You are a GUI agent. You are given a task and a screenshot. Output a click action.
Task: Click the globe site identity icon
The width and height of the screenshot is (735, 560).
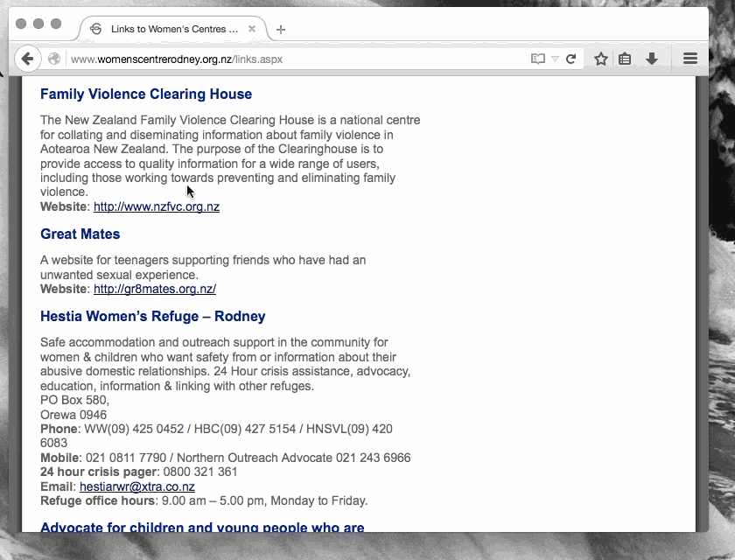point(54,59)
